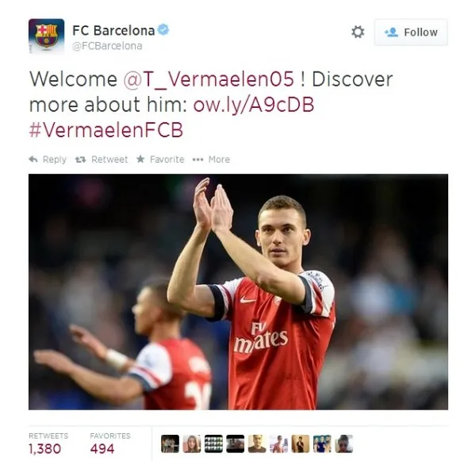View the 1,380 retweets count
The image size is (476, 461).
click(45, 449)
